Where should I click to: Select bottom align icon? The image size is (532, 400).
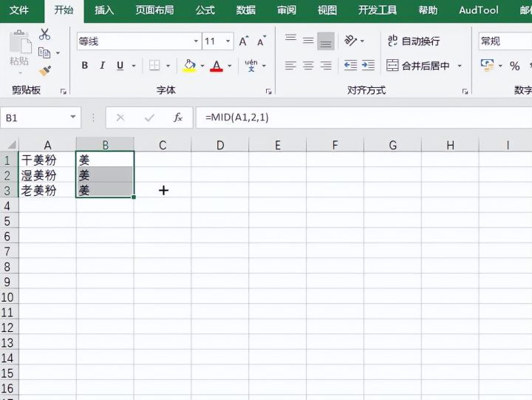click(x=326, y=41)
